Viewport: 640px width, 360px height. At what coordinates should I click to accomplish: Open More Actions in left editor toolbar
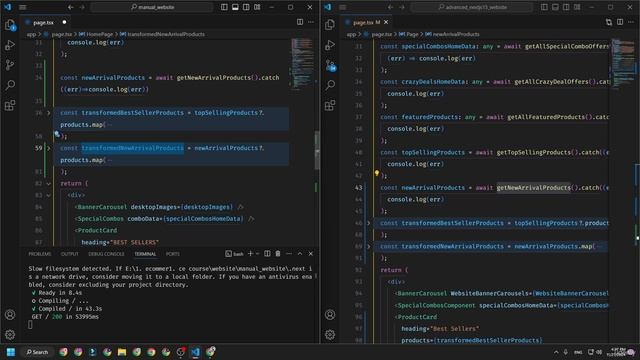pos(311,22)
